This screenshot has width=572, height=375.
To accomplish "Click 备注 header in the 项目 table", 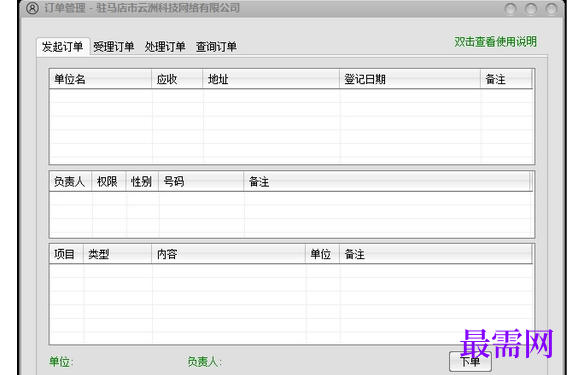I will point(436,254).
